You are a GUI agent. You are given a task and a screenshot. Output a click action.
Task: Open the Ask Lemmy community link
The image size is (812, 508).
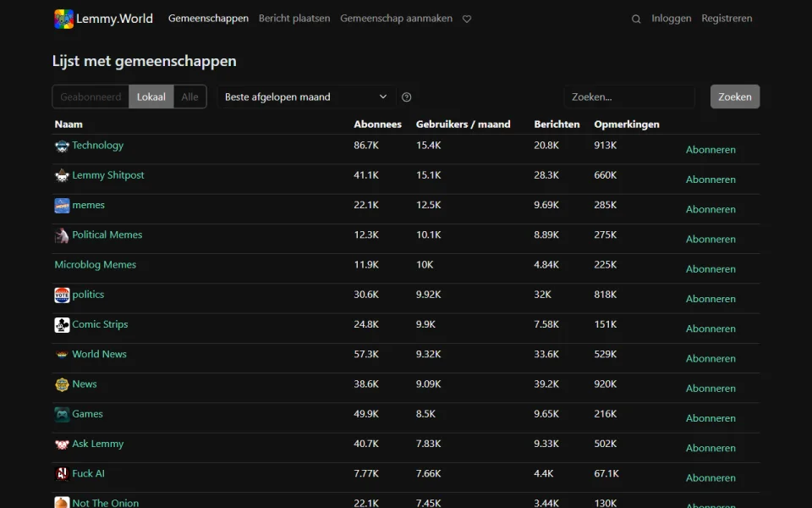pyautogui.click(x=98, y=444)
